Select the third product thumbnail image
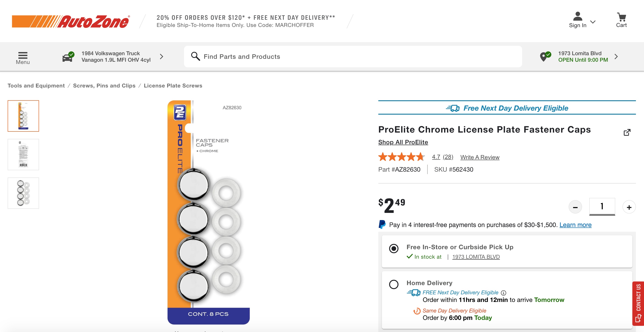 click(x=23, y=193)
